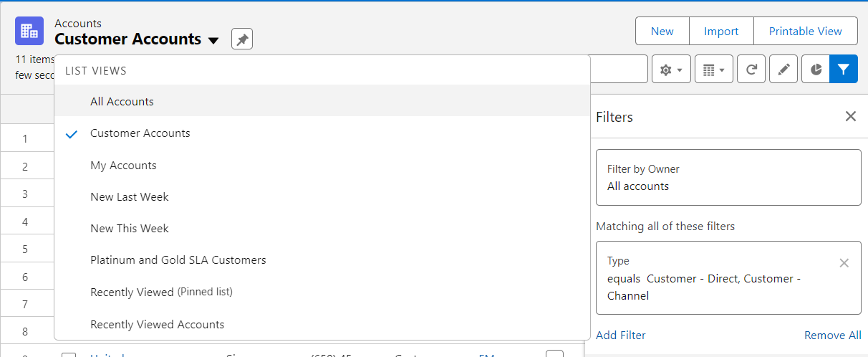
Task: Click the Matching all of these filters text
Action: point(665,226)
